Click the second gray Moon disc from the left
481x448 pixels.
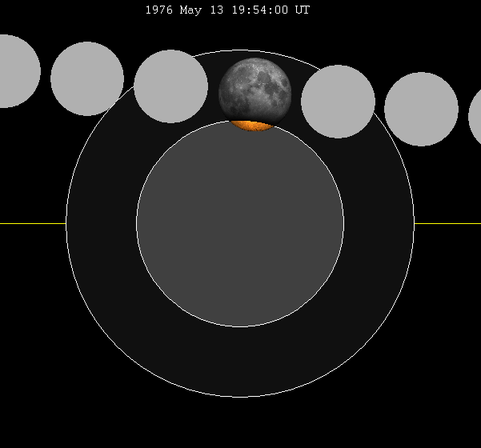tap(87, 78)
